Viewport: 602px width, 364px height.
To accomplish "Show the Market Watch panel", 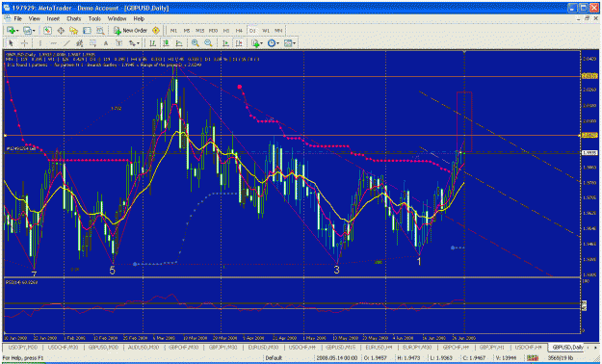I will (47, 31).
